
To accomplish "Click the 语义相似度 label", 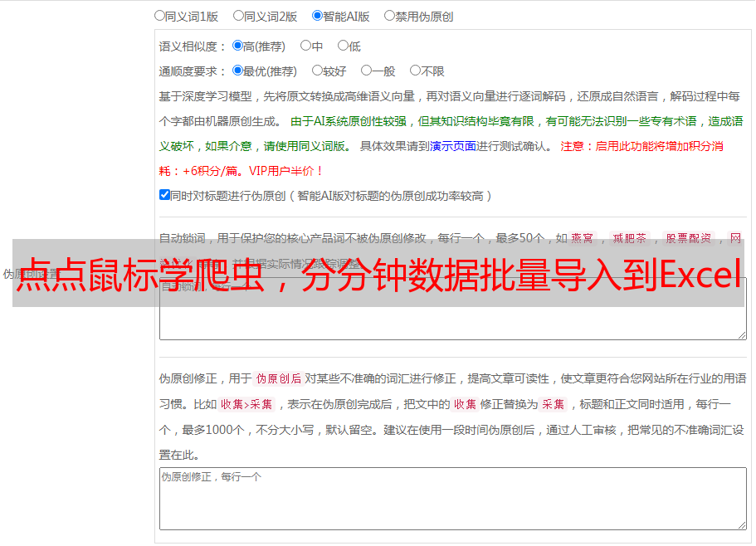I will [x=193, y=46].
